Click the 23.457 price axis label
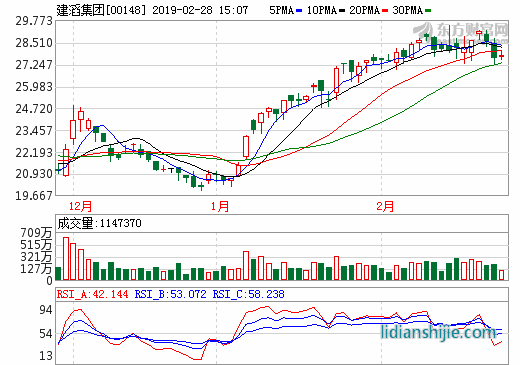This screenshot has width=520, height=365. point(34,131)
